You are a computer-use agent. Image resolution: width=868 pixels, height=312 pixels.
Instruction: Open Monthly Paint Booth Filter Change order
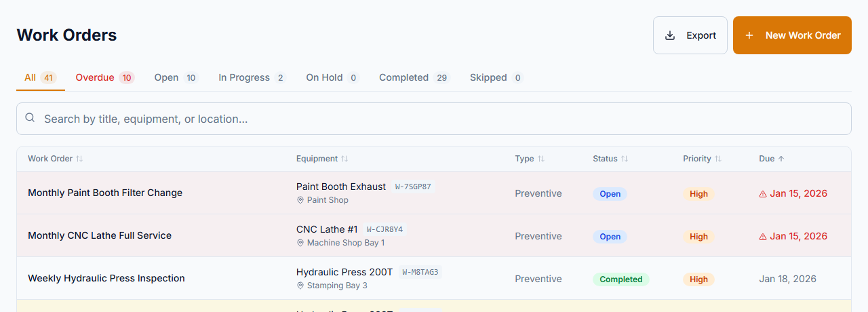105,193
